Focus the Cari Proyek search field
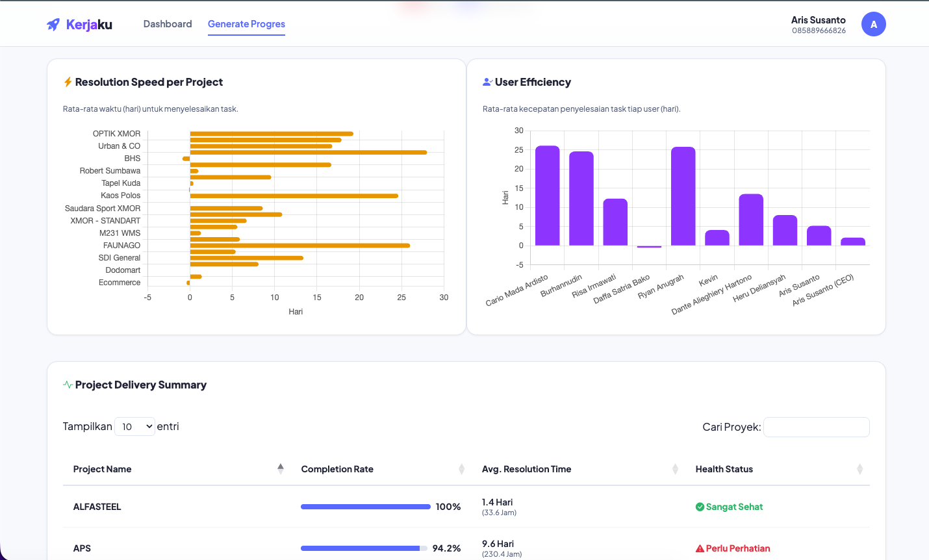Image resolution: width=929 pixels, height=560 pixels. tap(816, 427)
